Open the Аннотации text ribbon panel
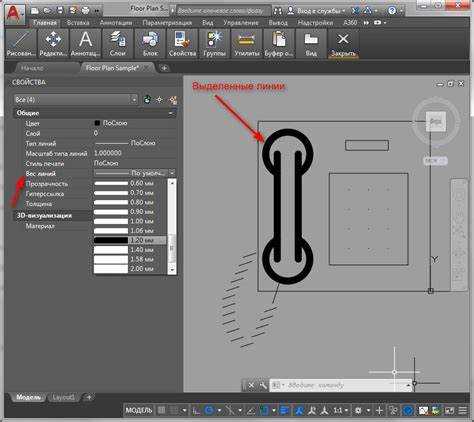This screenshot has height=422, width=474. click(85, 43)
